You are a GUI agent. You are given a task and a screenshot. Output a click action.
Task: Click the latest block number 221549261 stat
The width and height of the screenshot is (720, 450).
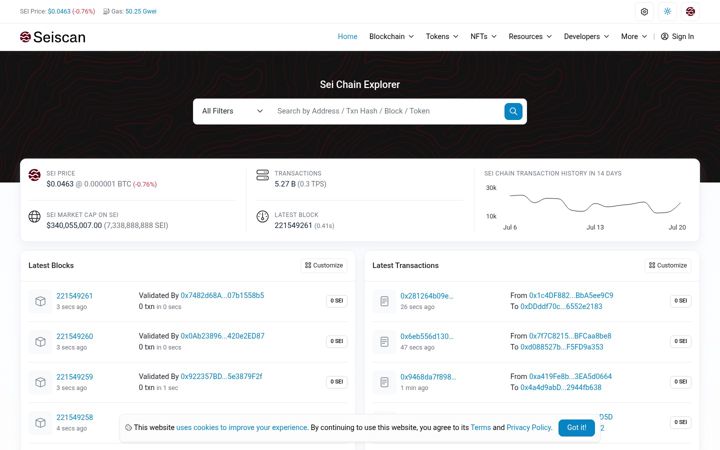293,225
